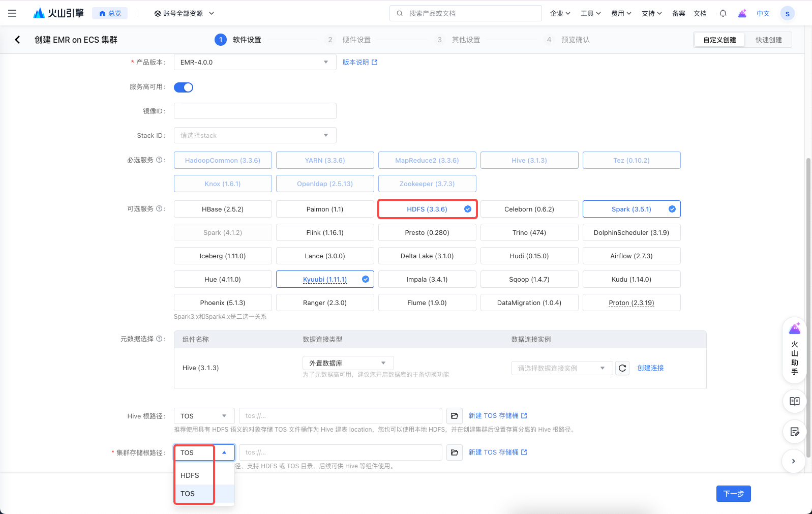Go back with the left arrow icon
812x514 pixels.
coord(17,40)
